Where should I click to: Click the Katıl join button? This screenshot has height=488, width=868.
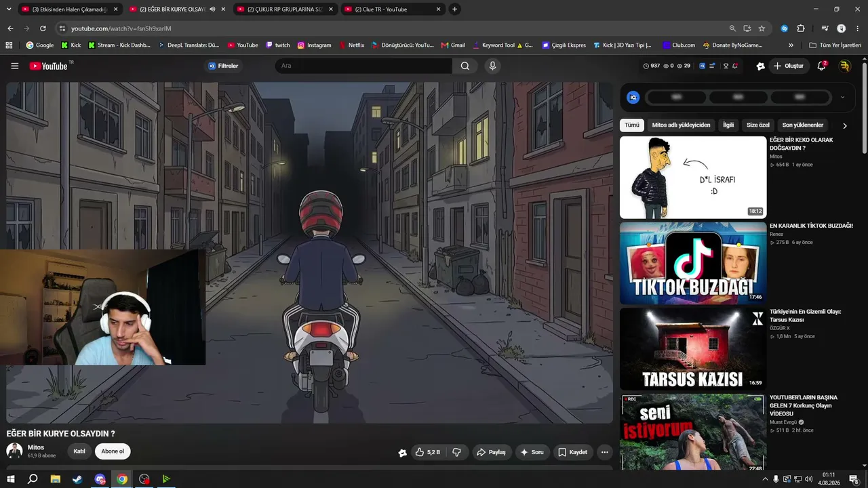[x=79, y=451]
